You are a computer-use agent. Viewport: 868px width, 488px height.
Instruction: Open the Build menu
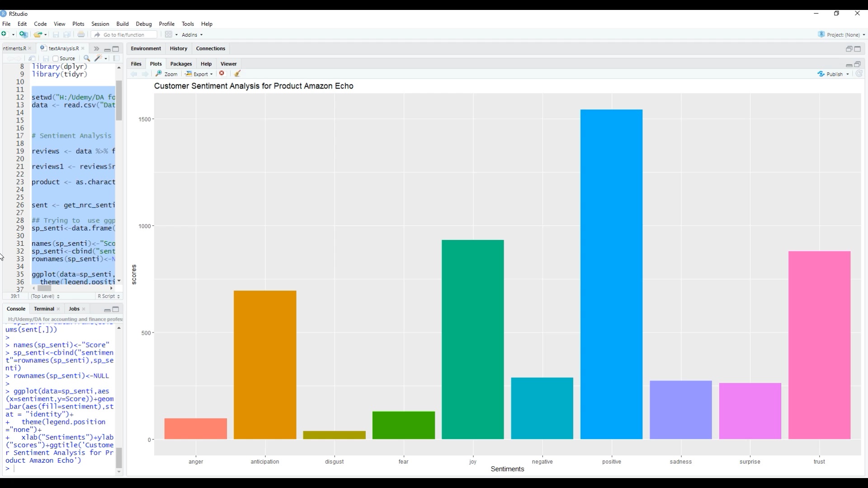pos(123,24)
